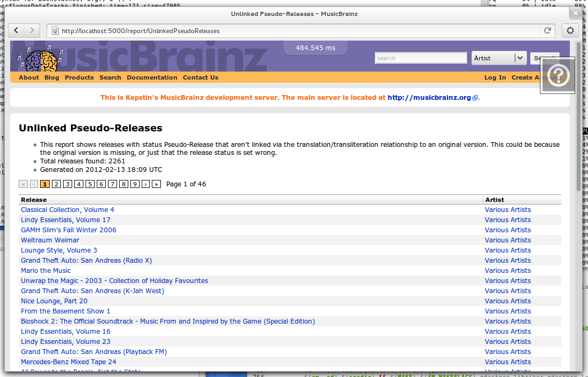Open Grand Theft Auto: San Andreas (Playback FM)
Viewport: 588px width, 377px height.
coord(94,351)
